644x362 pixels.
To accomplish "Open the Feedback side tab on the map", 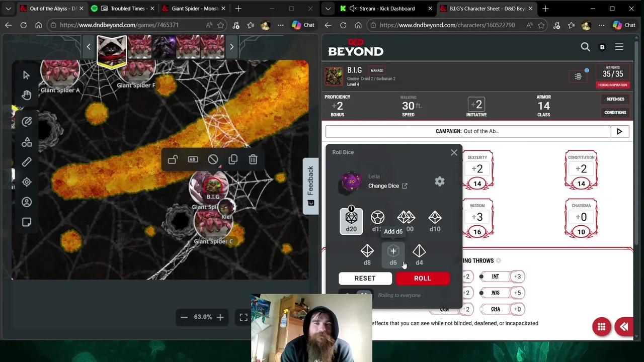I will (310, 186).
